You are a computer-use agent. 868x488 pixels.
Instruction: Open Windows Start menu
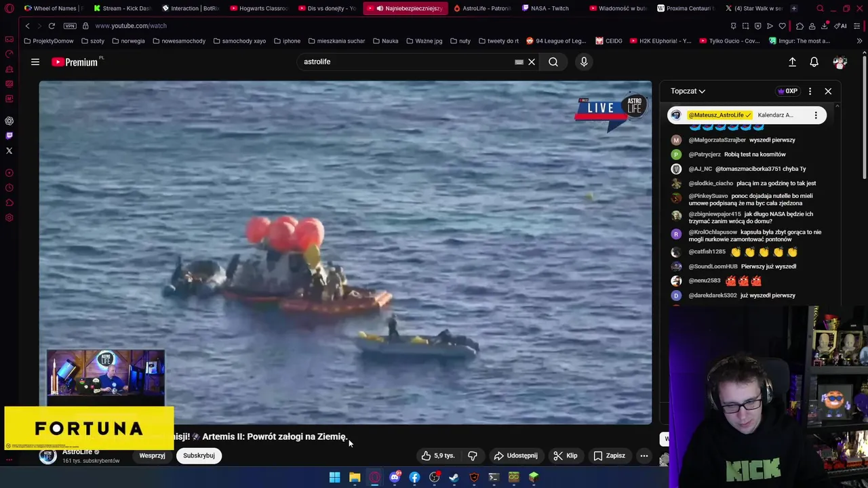coord(334,477)
